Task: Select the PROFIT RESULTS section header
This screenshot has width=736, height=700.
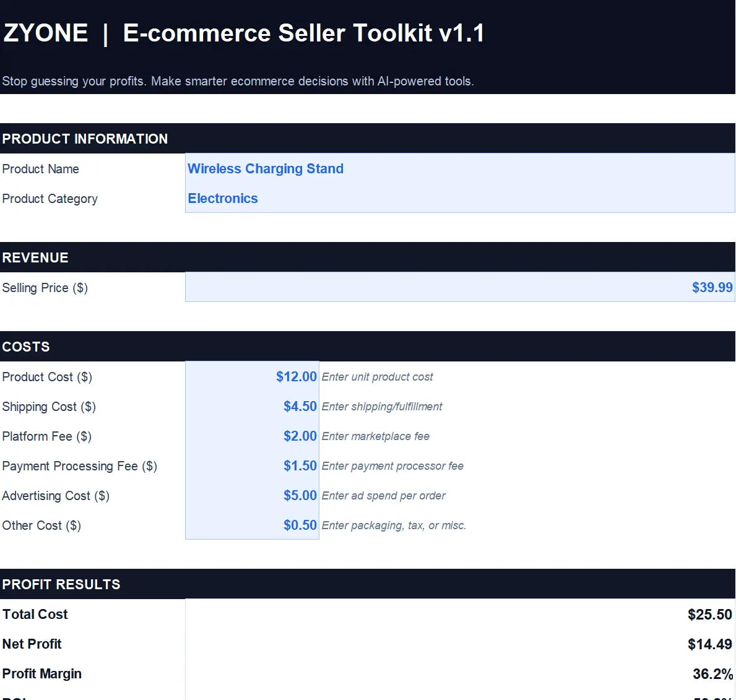Action: tap(368, 584)
